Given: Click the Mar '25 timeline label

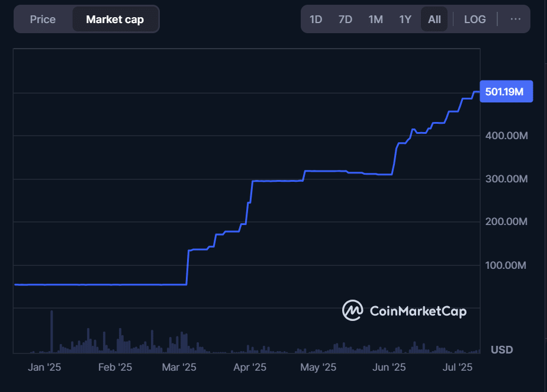Looking at the screenshot, I should tap(179, 368).
